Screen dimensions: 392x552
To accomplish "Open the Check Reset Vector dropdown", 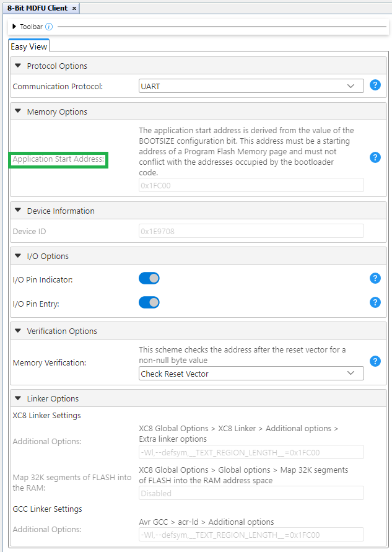I will tap(251, 374).
